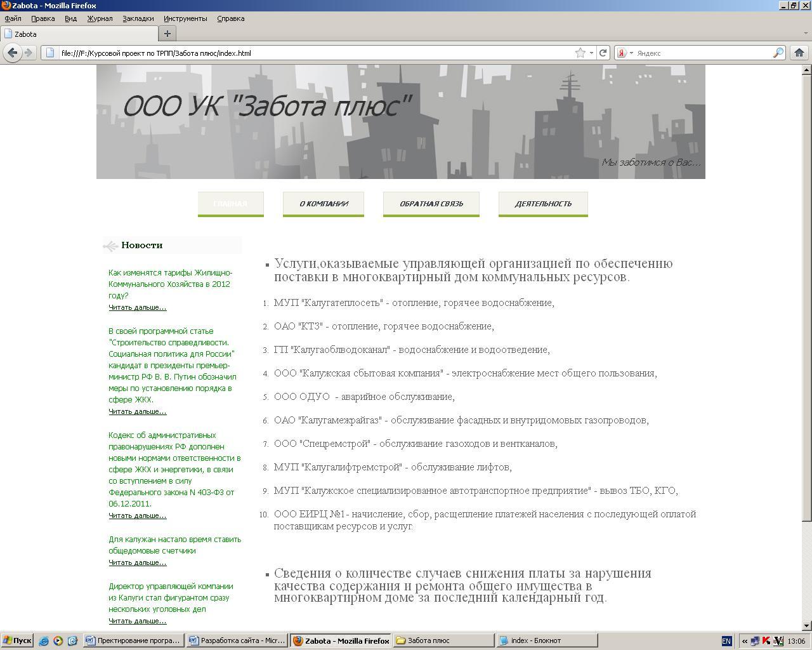
Task: Click the ГЛАВНАЯ navigation button
Action: [x=230, y=204]
